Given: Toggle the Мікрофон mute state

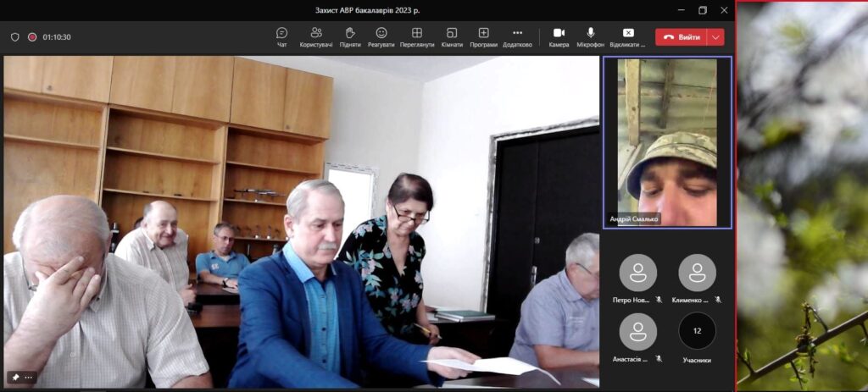Looking at the screenshot, I should point(590,36).
